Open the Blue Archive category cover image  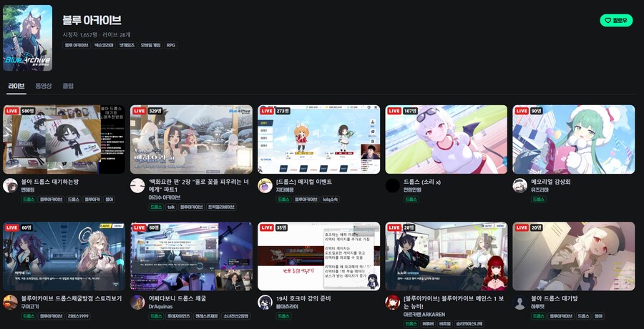click(27, 38)
